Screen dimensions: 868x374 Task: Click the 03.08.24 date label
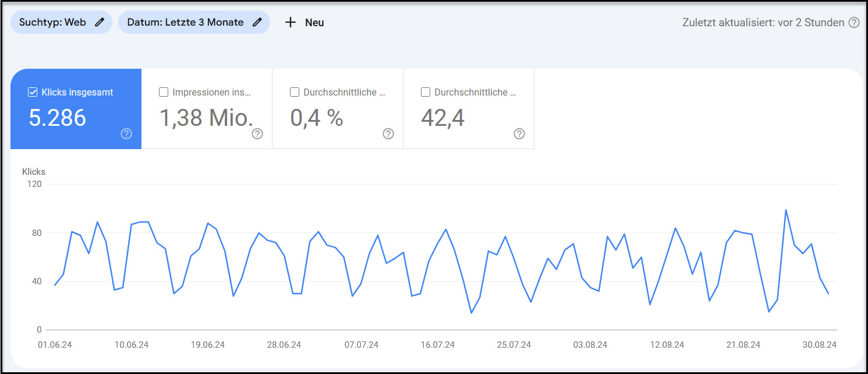click(x=590, y=345)
